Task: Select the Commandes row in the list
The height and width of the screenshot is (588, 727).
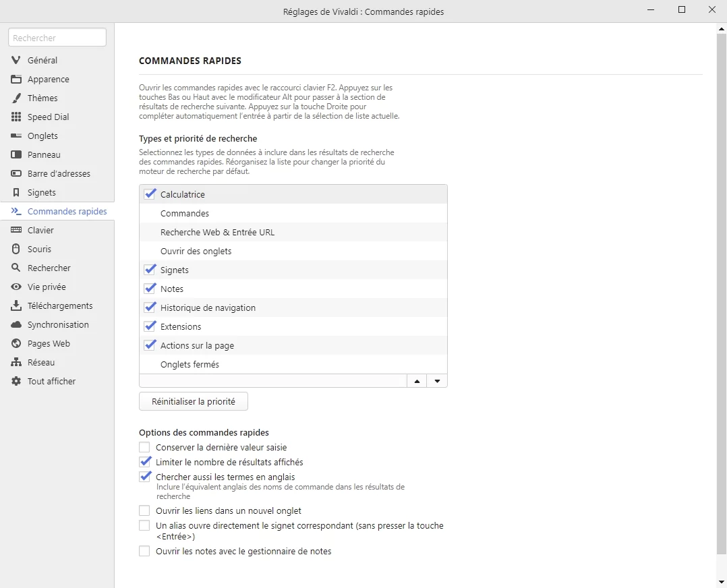Action: [x=293, y=213]
